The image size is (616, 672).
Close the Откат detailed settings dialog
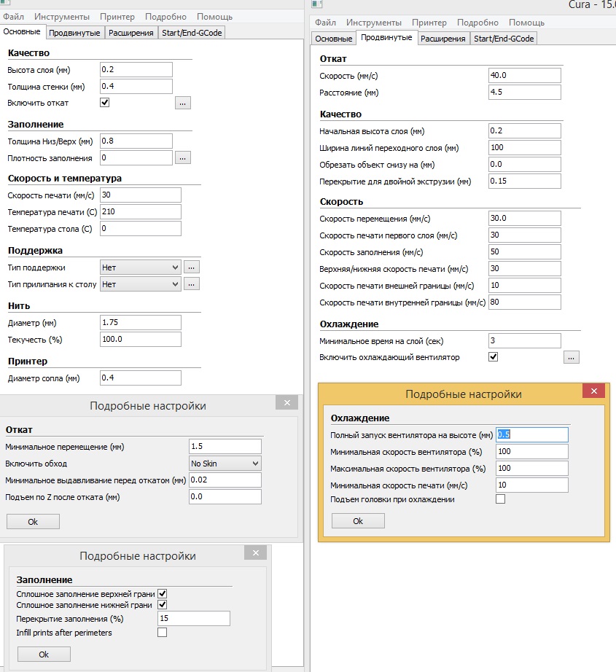tap(286, 402)
